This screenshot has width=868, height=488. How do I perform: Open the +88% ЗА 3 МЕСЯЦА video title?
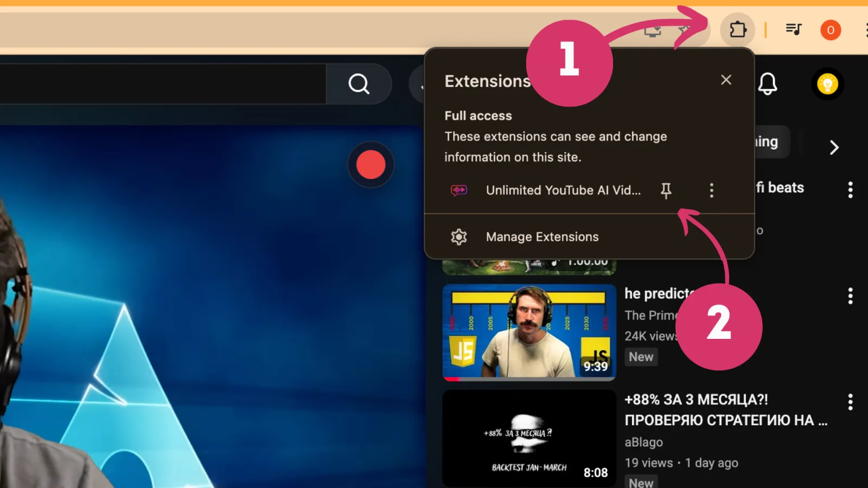tap(726, 410)
